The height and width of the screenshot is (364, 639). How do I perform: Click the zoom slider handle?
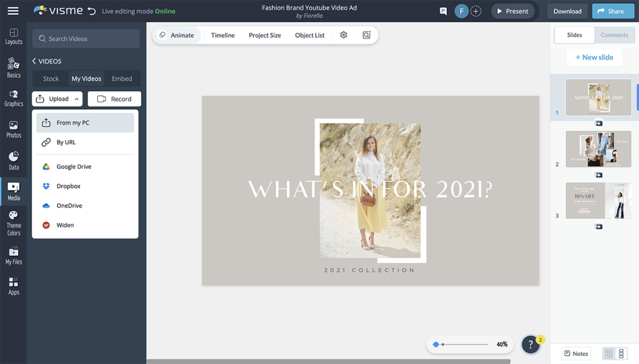[x=436, y=344]
